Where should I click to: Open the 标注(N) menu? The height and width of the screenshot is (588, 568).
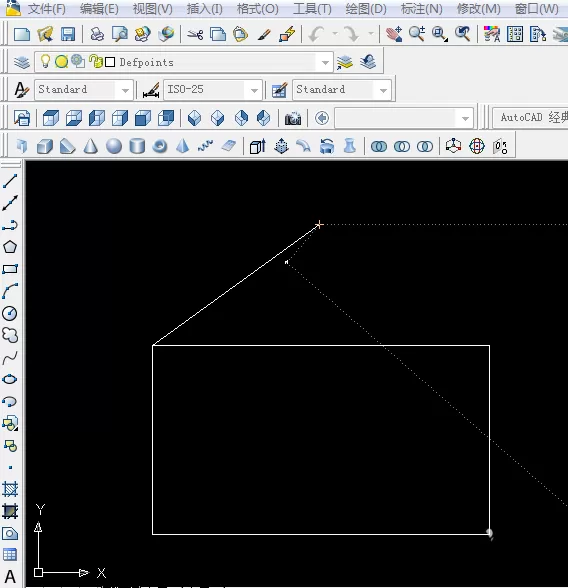tap(422, 9)
